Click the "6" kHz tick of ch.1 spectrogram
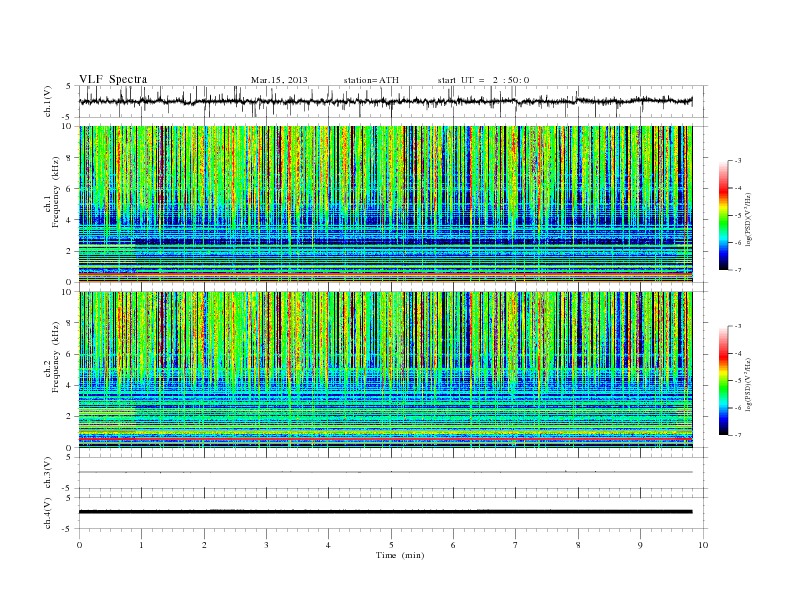Image resolution: width=792 pixels, height=612 pixels. click(70, 189)
